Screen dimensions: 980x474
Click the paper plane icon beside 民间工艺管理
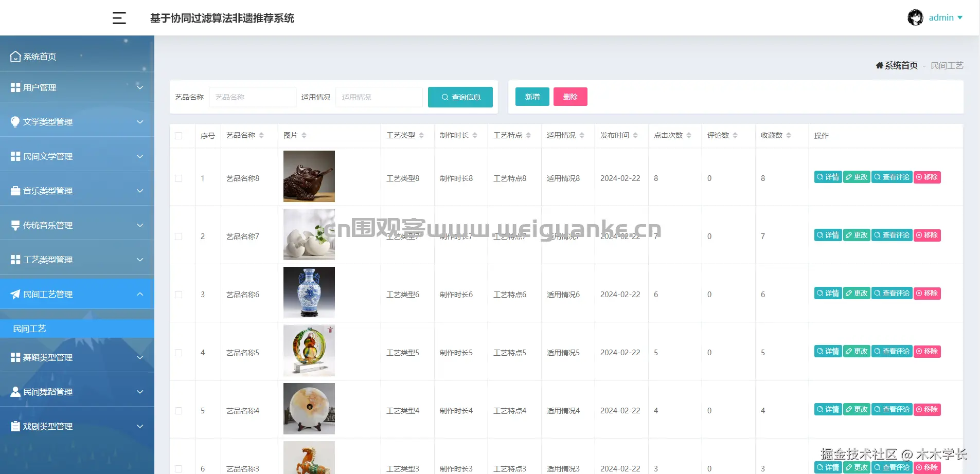[x=14, y=294]
